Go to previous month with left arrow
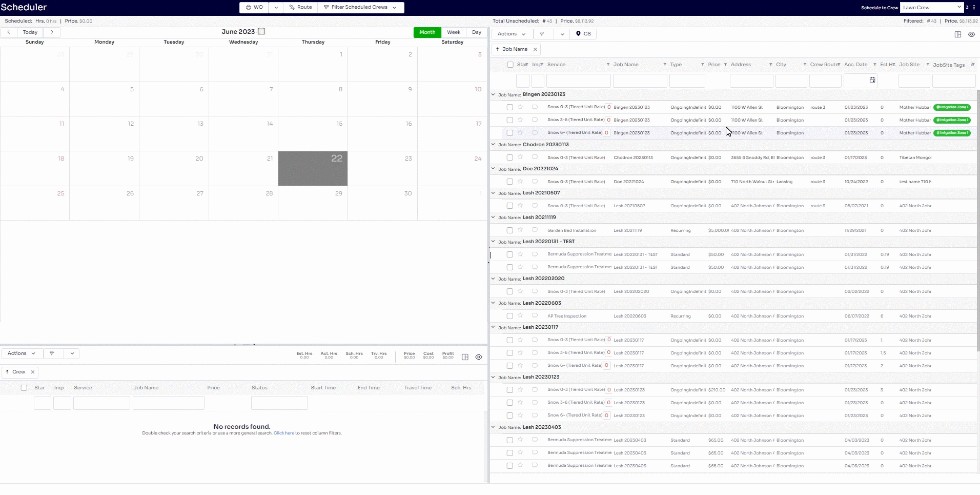 [9, 32]
